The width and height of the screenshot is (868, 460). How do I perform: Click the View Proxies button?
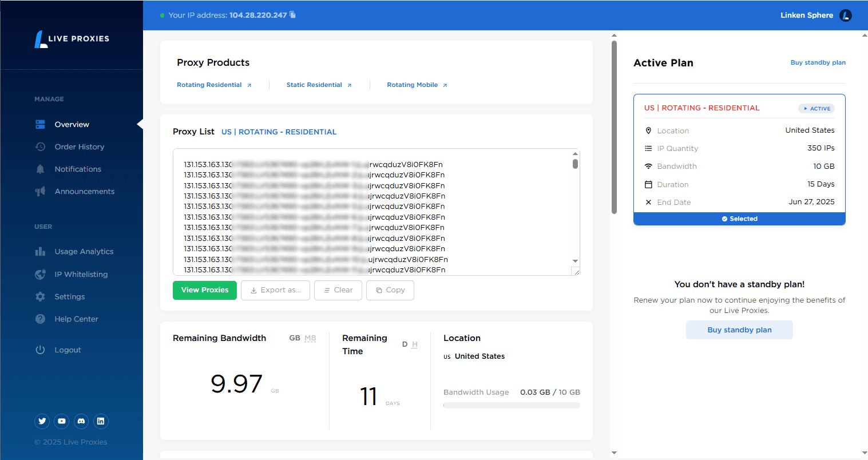(204, 290)
